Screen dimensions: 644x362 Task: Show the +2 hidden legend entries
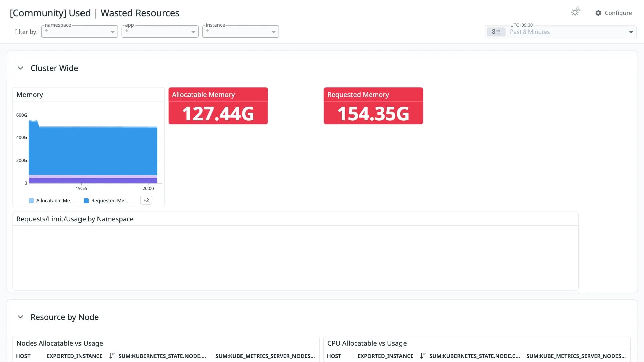click(146, 200)
